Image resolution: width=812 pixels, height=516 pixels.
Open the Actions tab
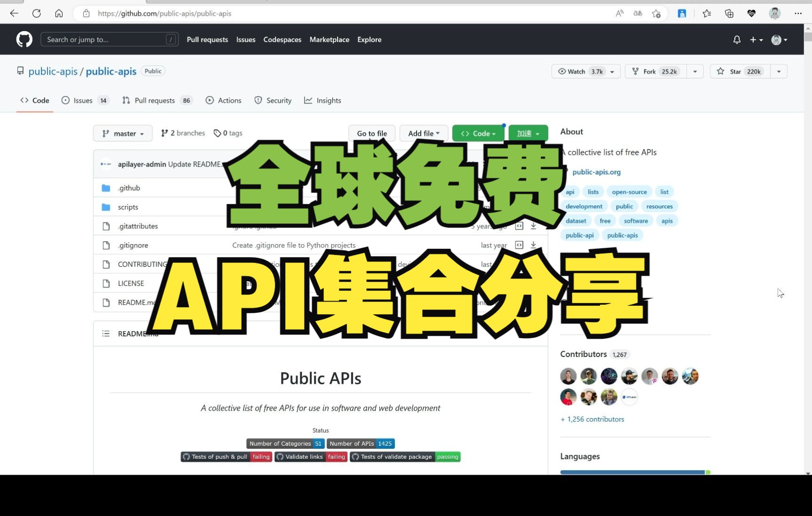[224, 100]
